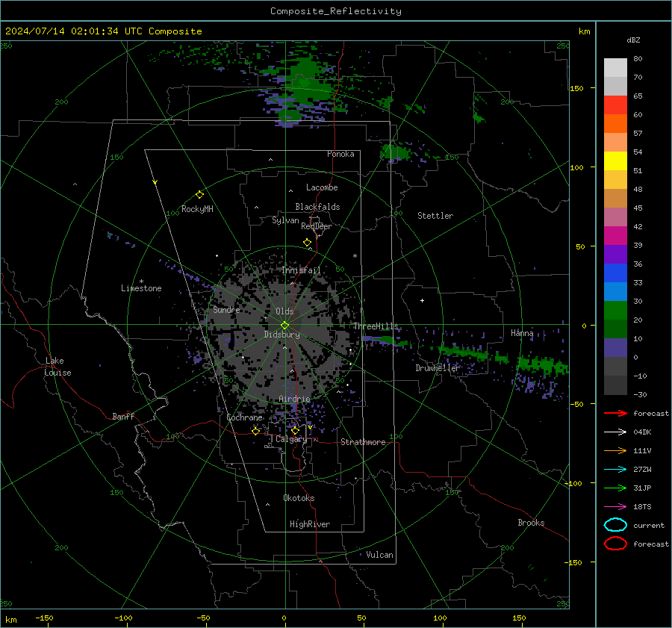
Task: Click the Brooks town label
Action: pyautogui.click(x=531, y=523)
